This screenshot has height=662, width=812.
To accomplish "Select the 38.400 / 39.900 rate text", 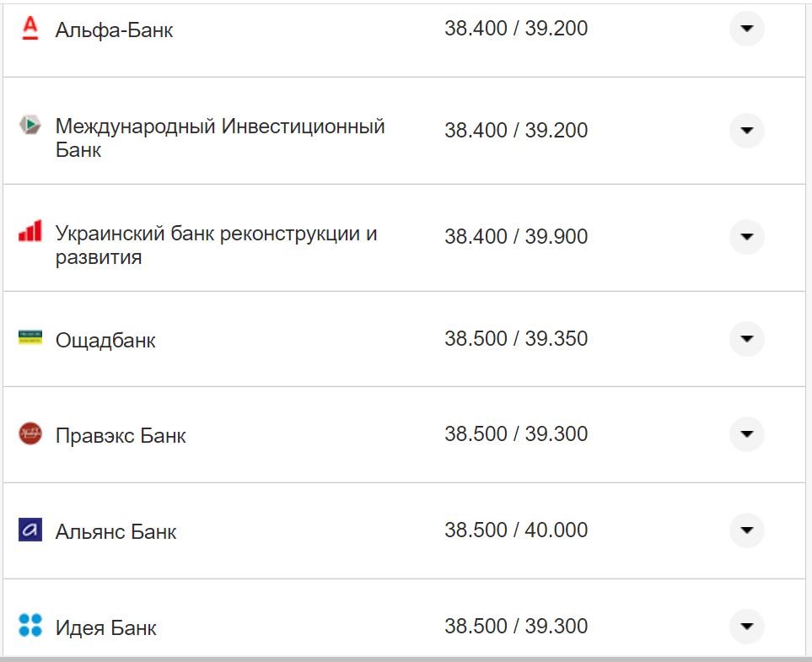I will point(517,236).
